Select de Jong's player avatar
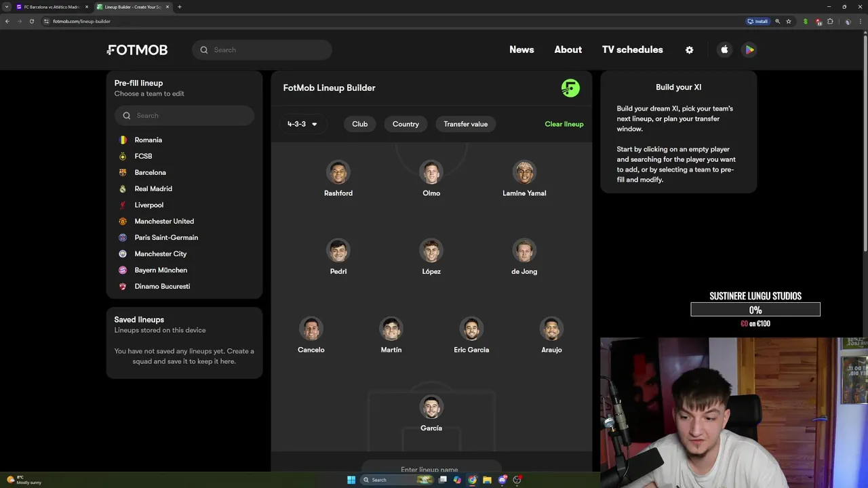This screenshot has height=488, width=868. (x=524, y=250)
